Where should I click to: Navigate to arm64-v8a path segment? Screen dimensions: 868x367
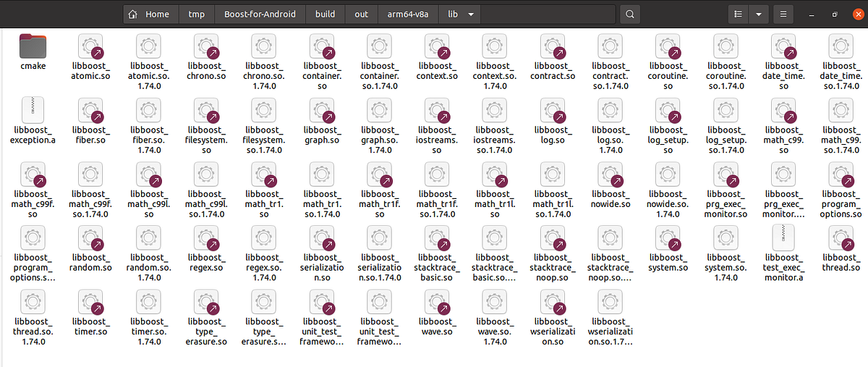[x=408, y=14]
